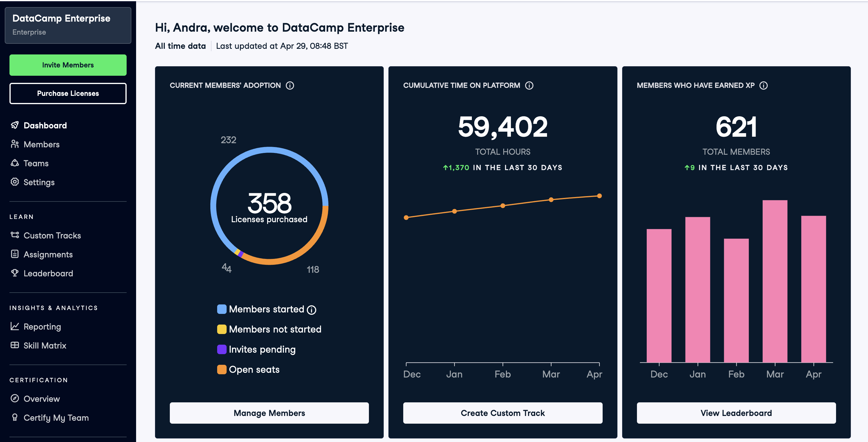
Task: Open Assignments from the Learn section
Action: pos(48,254)
